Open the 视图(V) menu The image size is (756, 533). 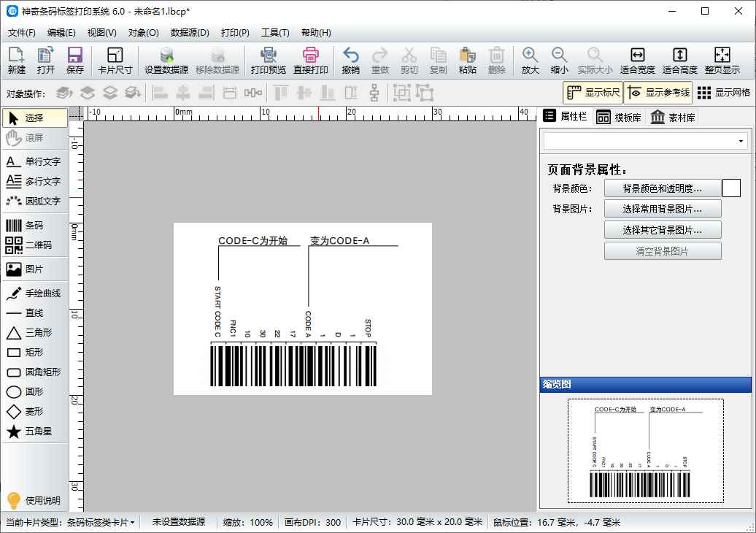[x=101, y=33]
